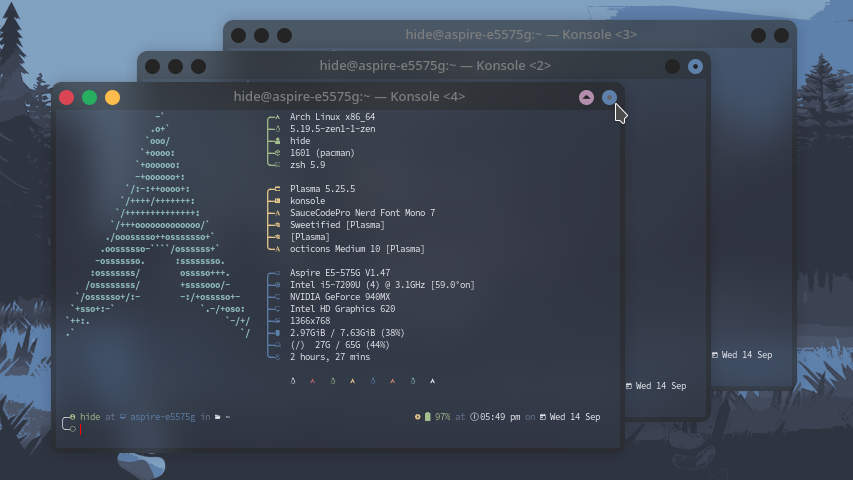This screenshot has height=480, width=853.
Task: Click the terminal icon beside 'konsole'
Action: click(x=277, y=201)
